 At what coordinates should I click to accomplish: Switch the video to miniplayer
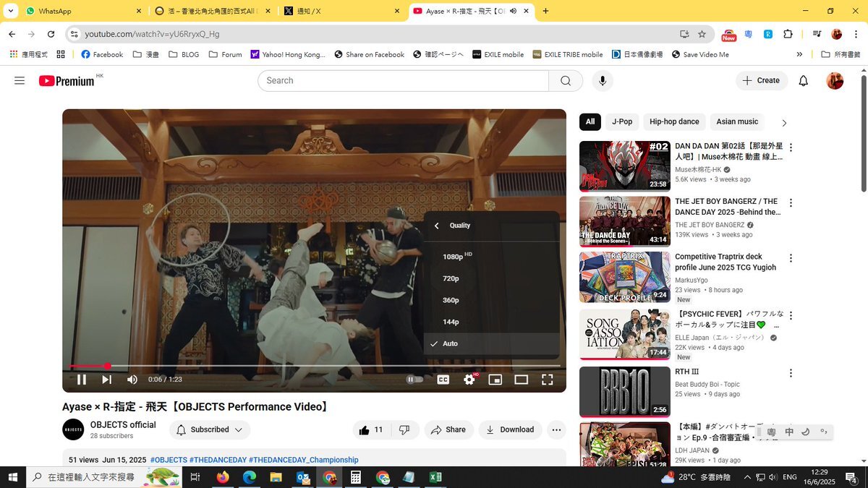tap(495, 380)
